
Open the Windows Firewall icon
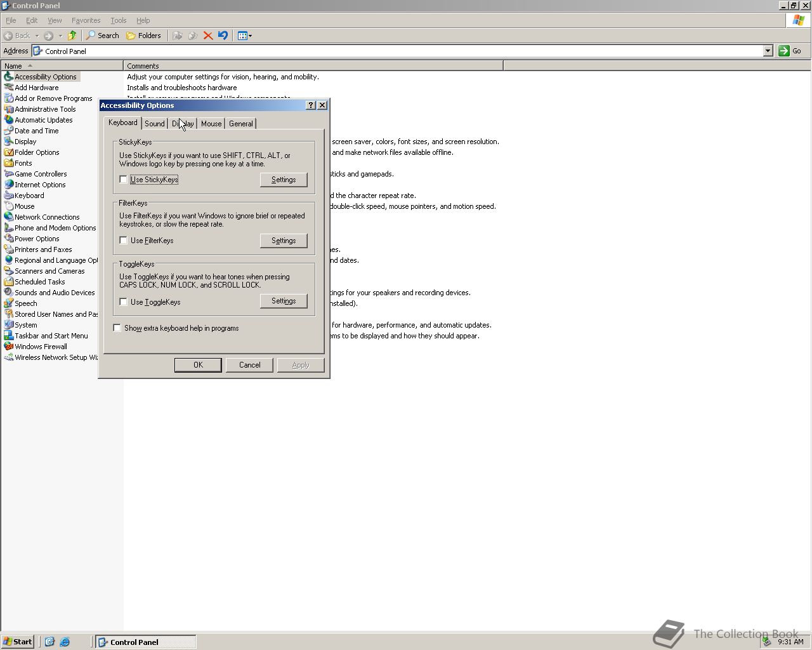click(8, 347)
